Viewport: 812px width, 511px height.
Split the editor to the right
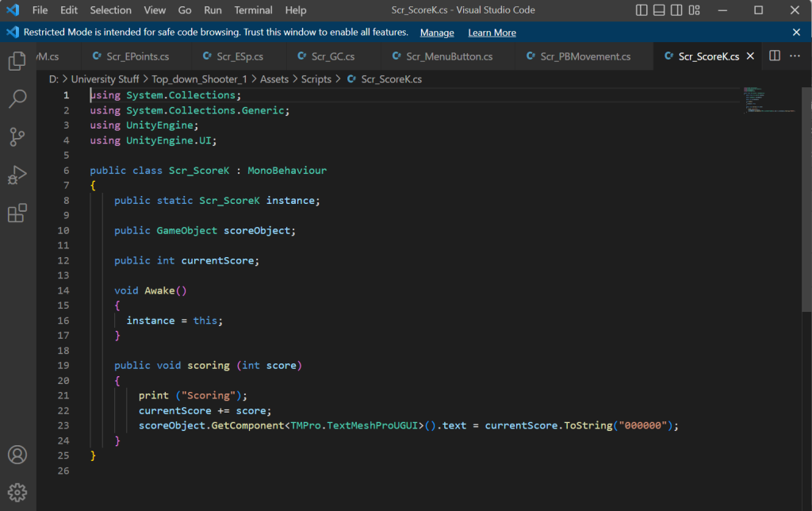[x=775, y=56]
